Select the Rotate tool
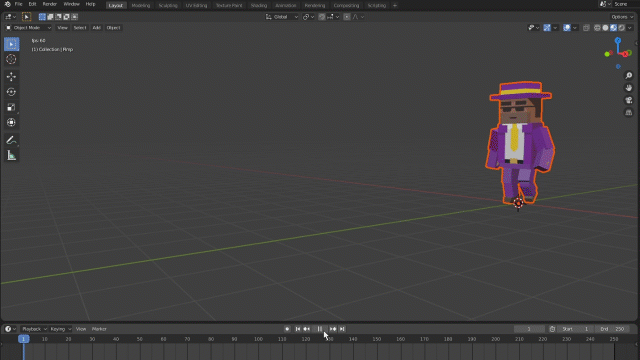 click(11, 92)
